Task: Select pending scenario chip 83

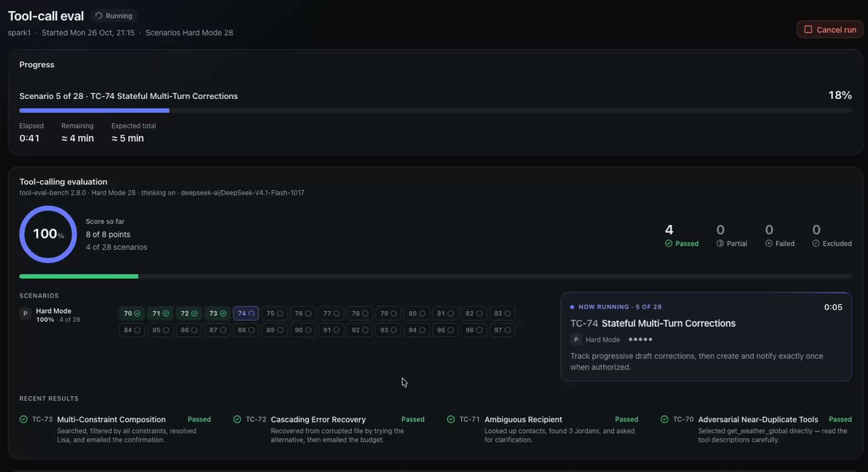Action: click(502, 314)
